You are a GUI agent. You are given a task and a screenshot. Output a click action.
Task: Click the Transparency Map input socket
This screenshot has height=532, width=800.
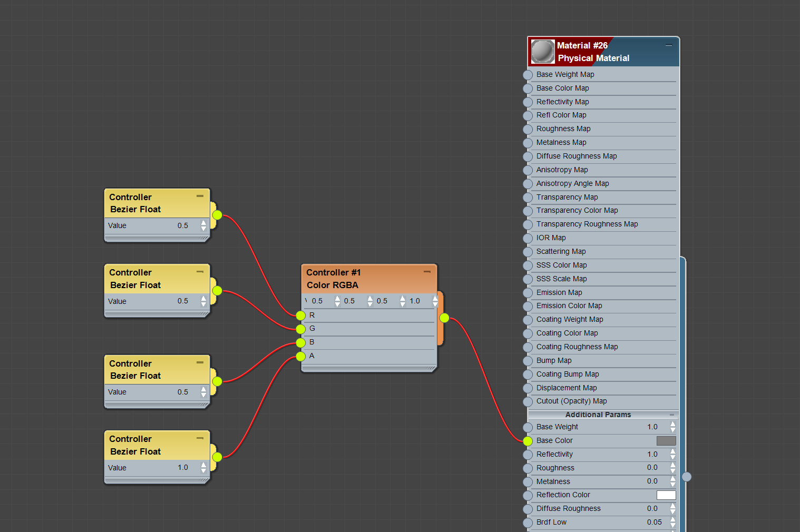(x=528, y=198)
